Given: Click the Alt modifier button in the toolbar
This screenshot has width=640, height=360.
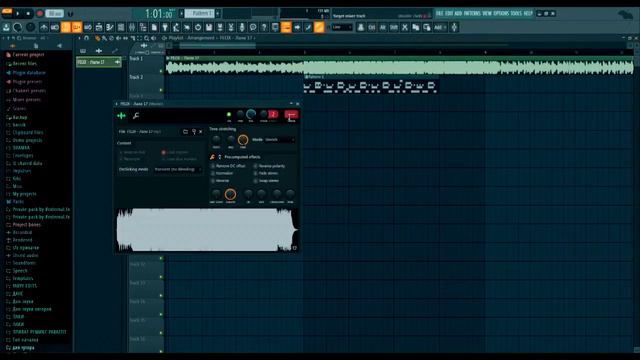Looking at the screenshot, I should (383, 27).
